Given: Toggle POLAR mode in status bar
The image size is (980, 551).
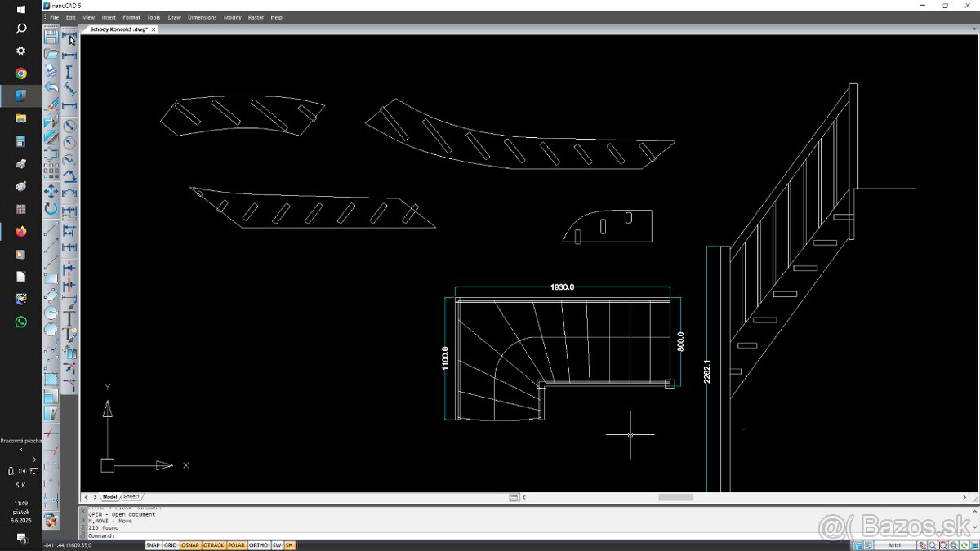Looking at the screenshot, I should 236,544.
